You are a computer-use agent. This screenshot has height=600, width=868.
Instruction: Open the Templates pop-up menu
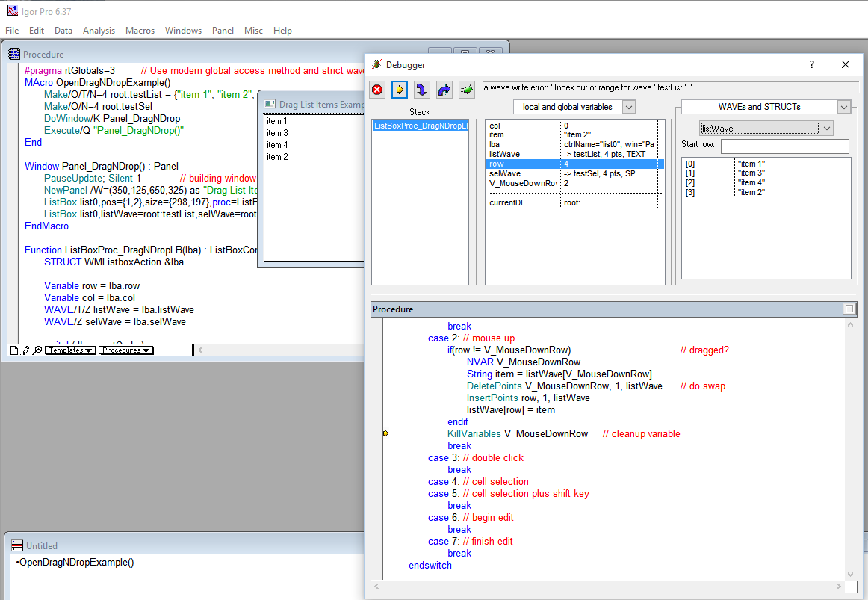pos(69,350)
